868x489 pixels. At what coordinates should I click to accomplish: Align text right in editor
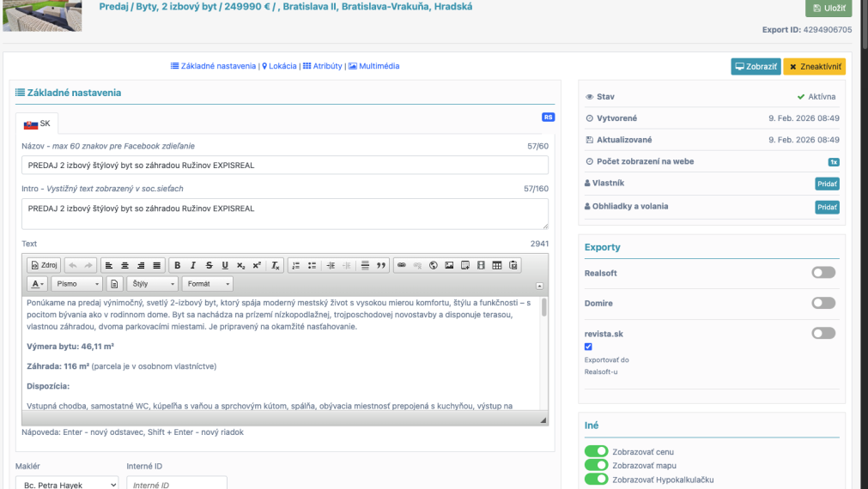pos(141,266)
